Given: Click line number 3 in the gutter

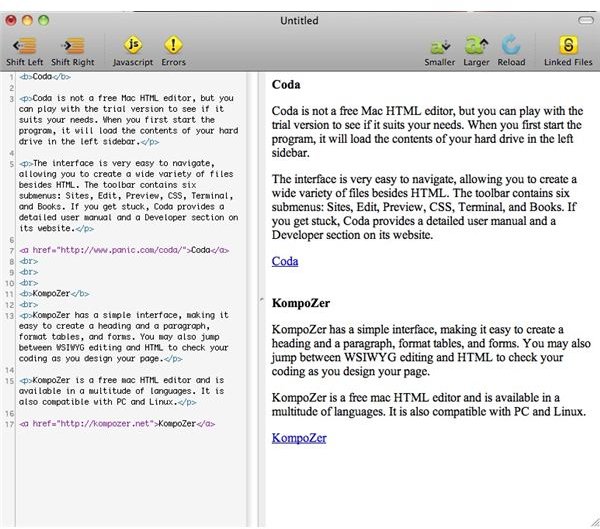Looking at the screenshot, I should pyautogui.click(x=11, y=99).
